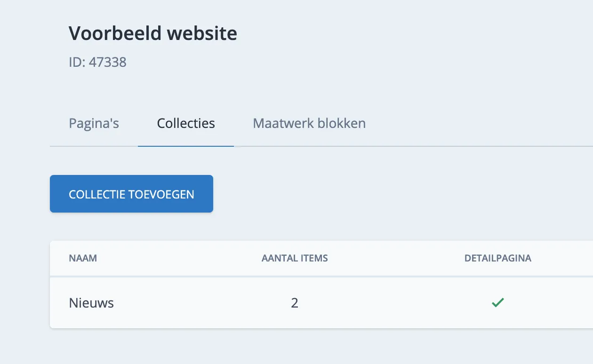The image size is (593, 364).
Task: Switch to the Pagina's tab
Action: (x=94, y=123)
